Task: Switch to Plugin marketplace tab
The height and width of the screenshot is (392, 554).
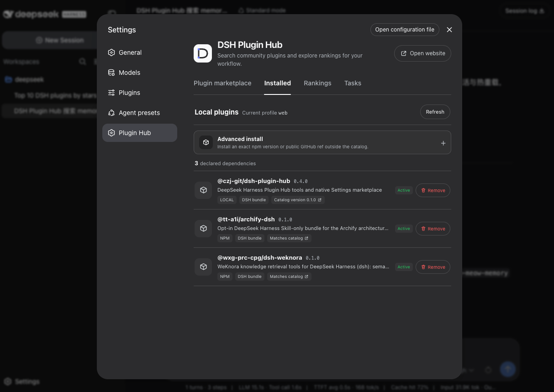Action: pos(222,83)
